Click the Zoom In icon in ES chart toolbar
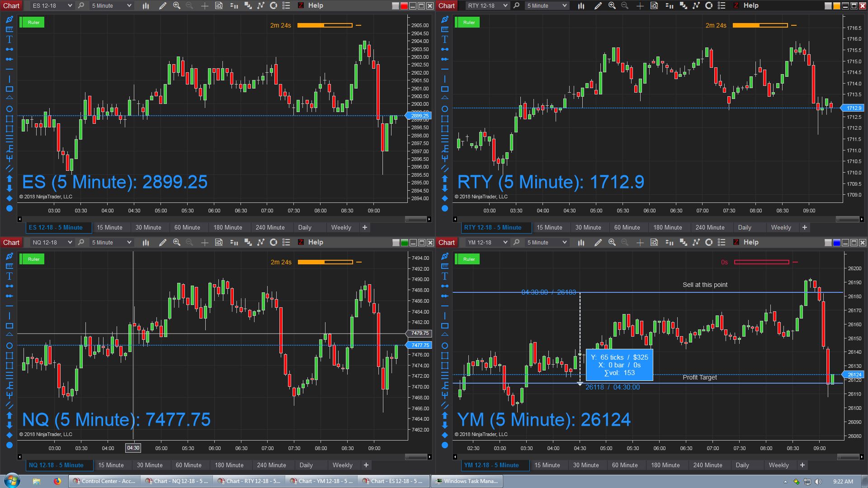 point(177,5)
